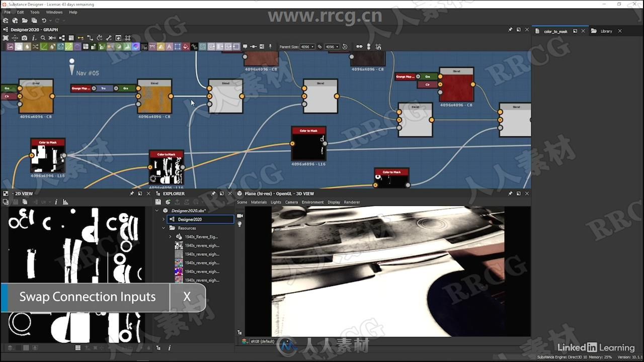Open the Lights menu in 3D View
Image resolution: width=644 pixels, height=362 pixels.
(x=276, y=202)
